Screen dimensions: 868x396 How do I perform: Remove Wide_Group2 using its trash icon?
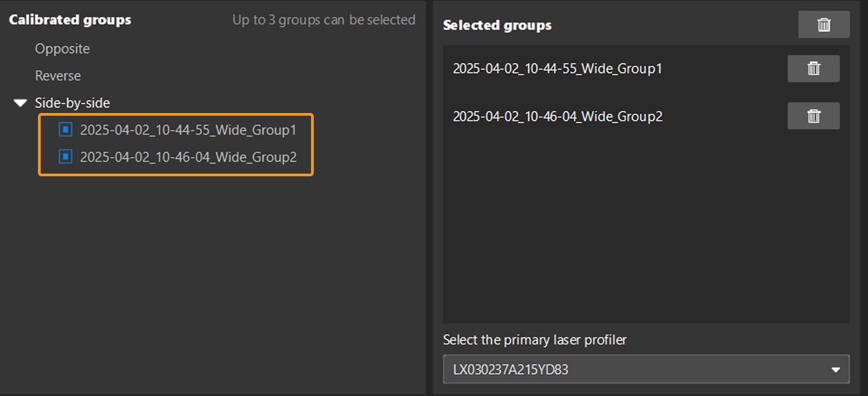click(x=813, y=116)
